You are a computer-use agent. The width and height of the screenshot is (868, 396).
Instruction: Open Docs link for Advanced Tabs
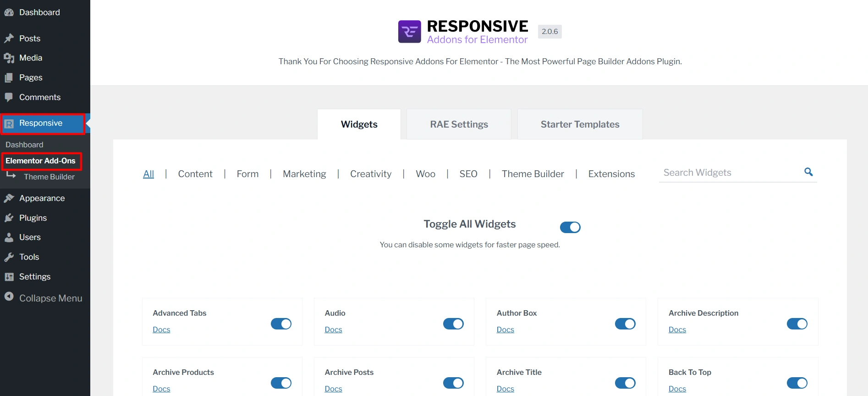pos(161,329)
